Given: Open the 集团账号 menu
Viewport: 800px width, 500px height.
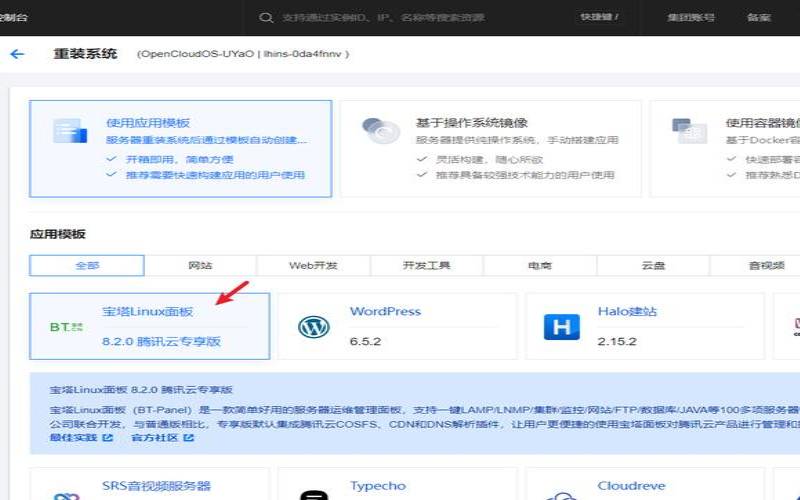Looking at the screenshot, I should 691,17.
